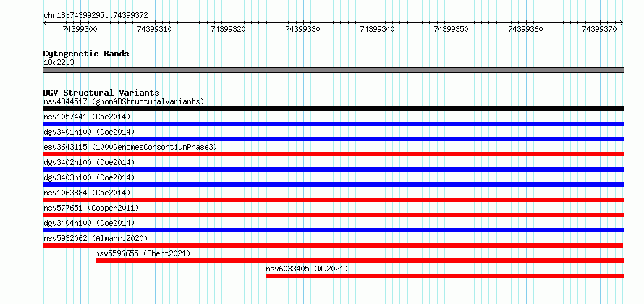Click DGV Structural Variants track heading
644x304 pixels.
101,93
